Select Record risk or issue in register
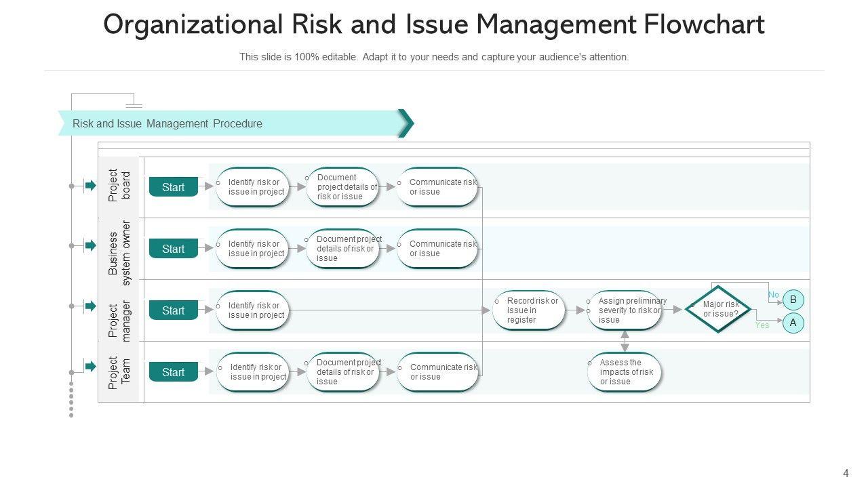This screenshot has width=868, height=488. tap(529, 310)
